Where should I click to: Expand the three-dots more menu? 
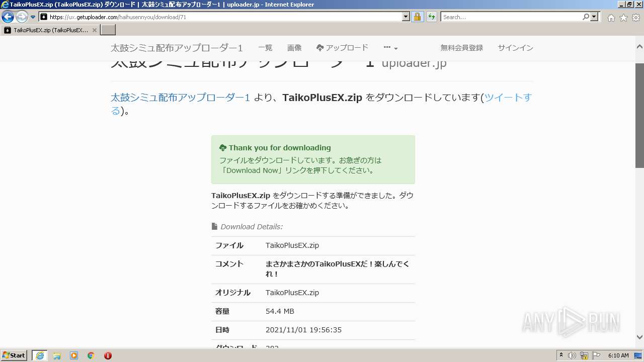390,48
